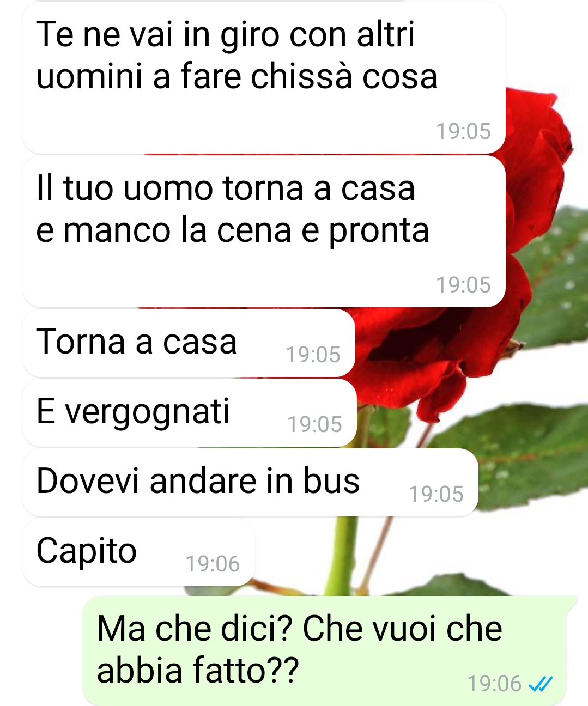
Task: Tap the blue double-check read receipt icon
Action: 541,683
